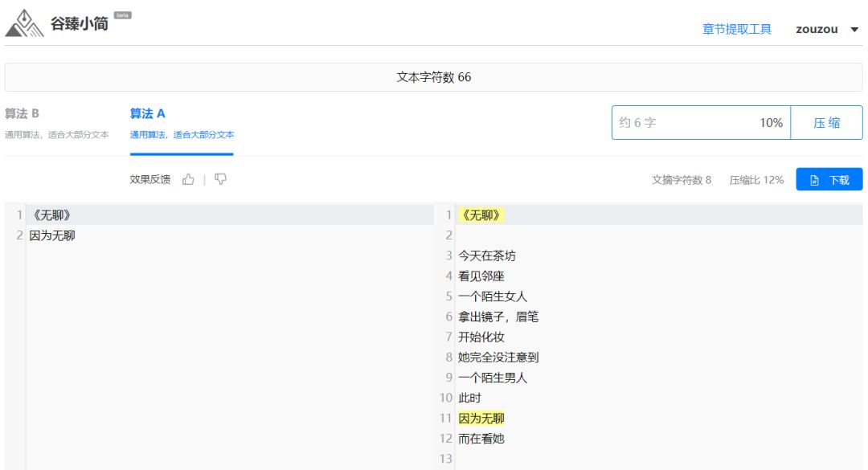
Task: Select the highlighted 《无聊》 line in right panel
Action: 481,214
